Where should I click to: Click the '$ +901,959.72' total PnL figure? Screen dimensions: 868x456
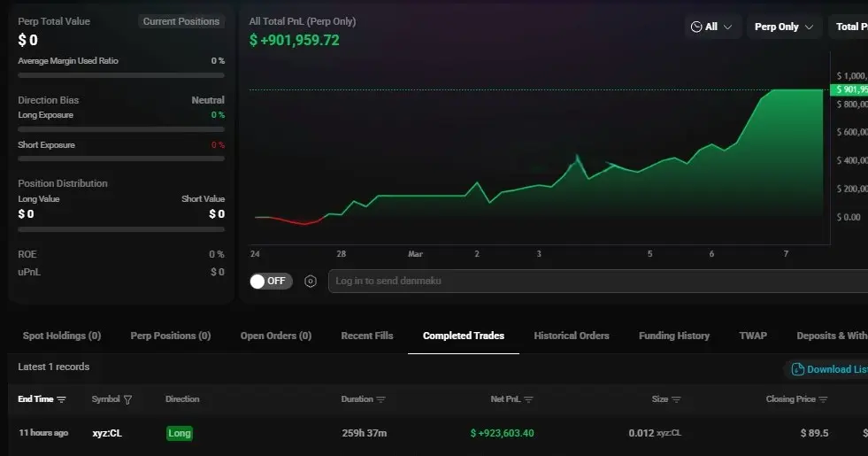[294, 41]
